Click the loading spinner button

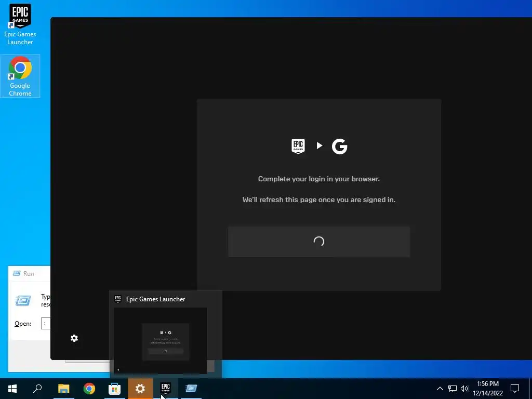click(319, 242)
